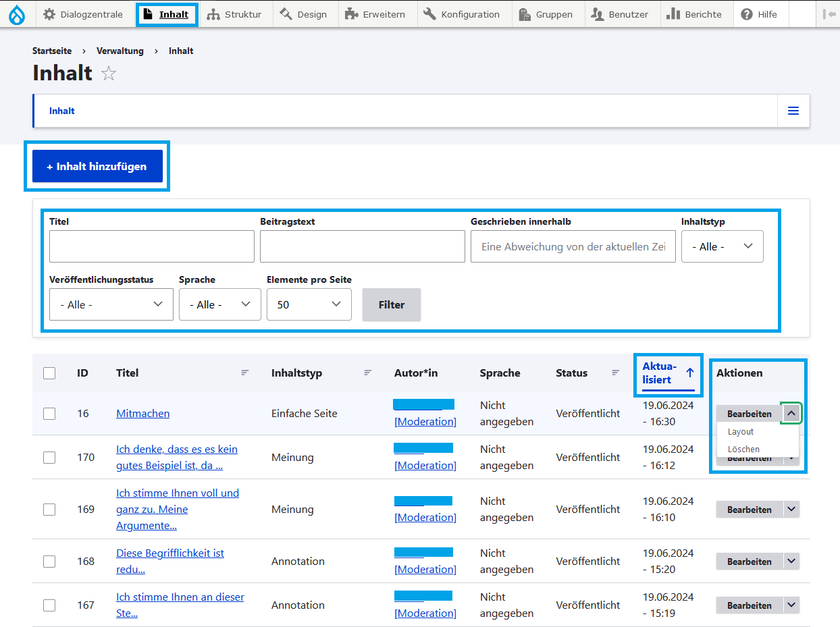Open the Mitmachen title link
840x627 pixels.
pyautogui.click(x=143, y=414)
